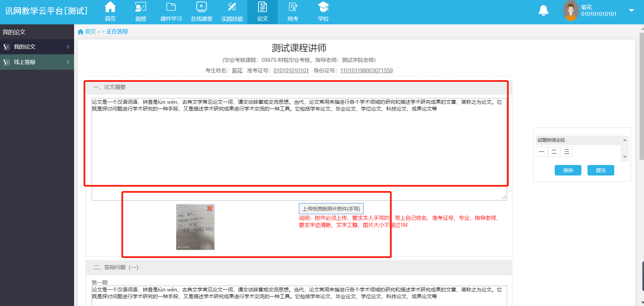
Task: Delete the uploaded handwritten photo attachment
Action: pyautogui.click(x=210, y=209)
